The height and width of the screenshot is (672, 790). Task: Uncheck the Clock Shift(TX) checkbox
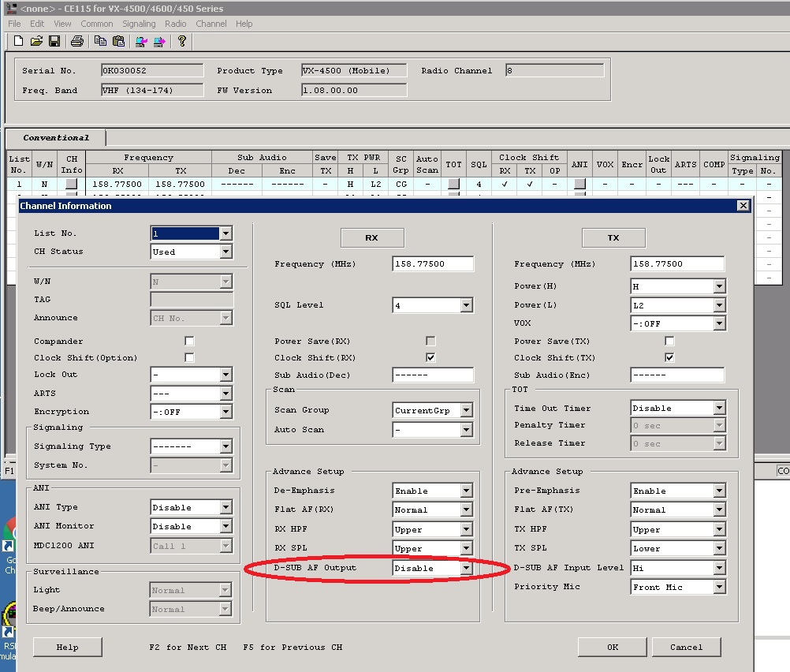point(669,357)
